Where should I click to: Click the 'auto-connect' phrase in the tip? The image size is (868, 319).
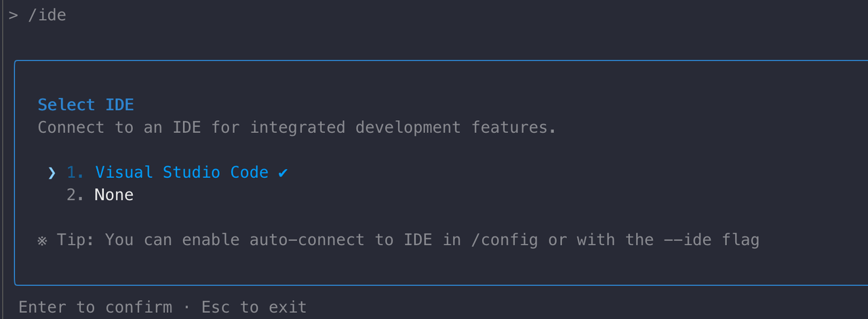click(307, 240)
